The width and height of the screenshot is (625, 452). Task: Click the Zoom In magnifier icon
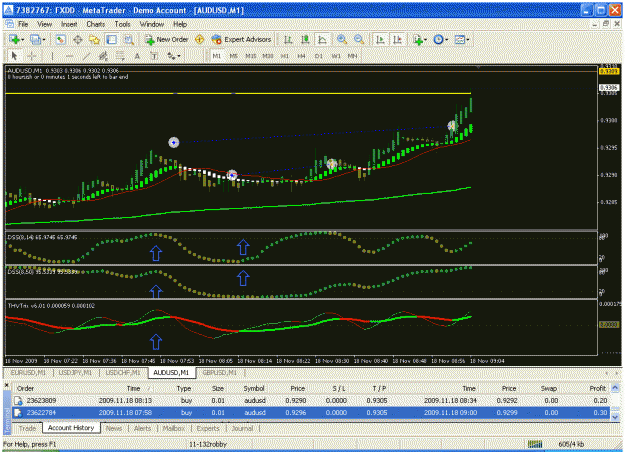pos(342,39)
